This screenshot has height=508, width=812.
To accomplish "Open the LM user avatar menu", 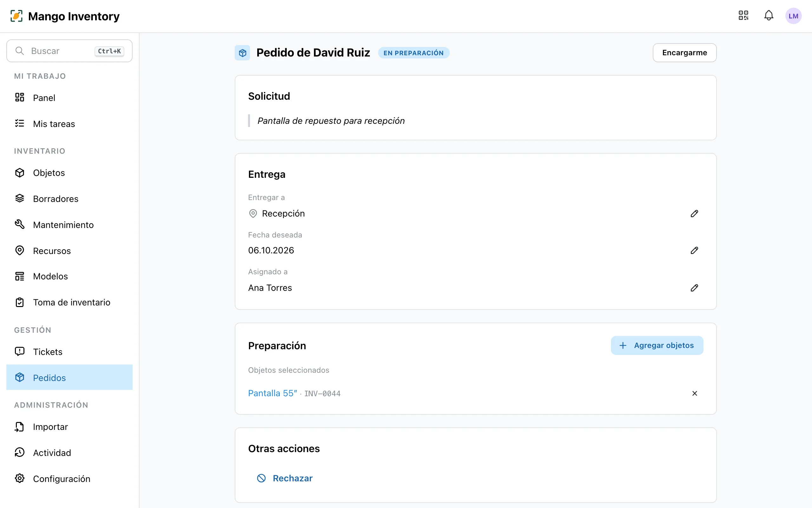I will [793, 16].
